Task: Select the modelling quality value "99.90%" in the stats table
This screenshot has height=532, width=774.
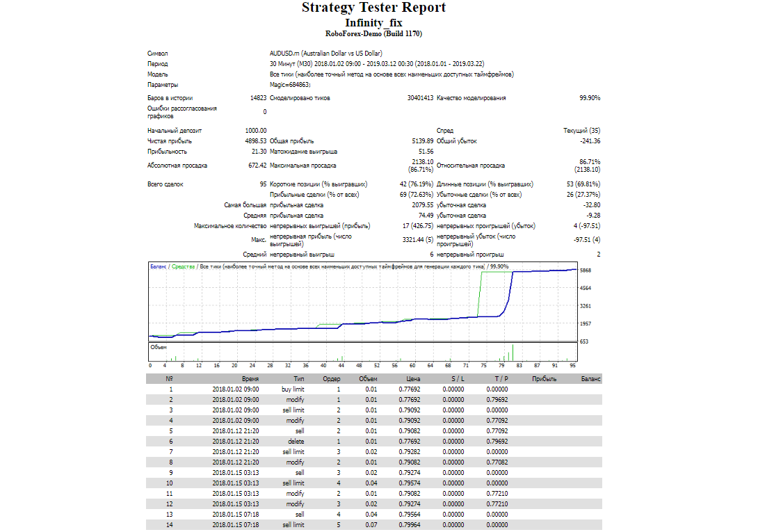Action: tap(590, 98)
